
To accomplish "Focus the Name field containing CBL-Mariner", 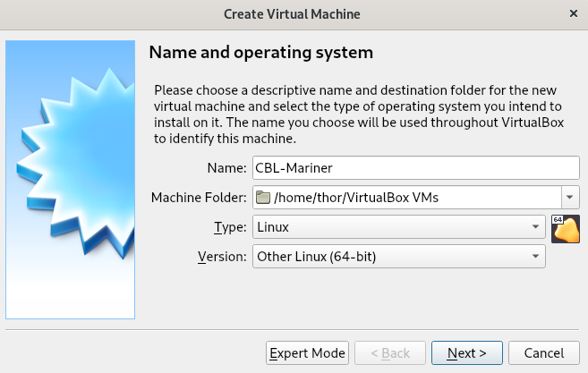I will 416,168.
